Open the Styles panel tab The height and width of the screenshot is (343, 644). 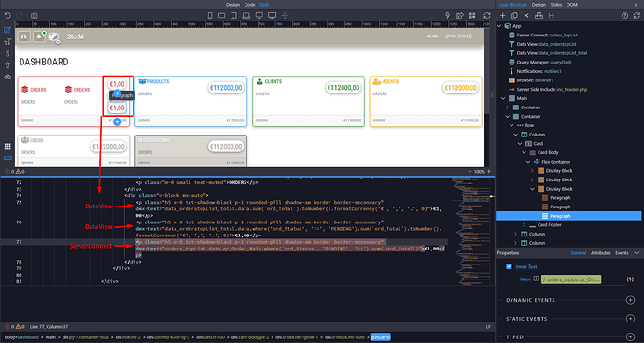click(556, 5)
